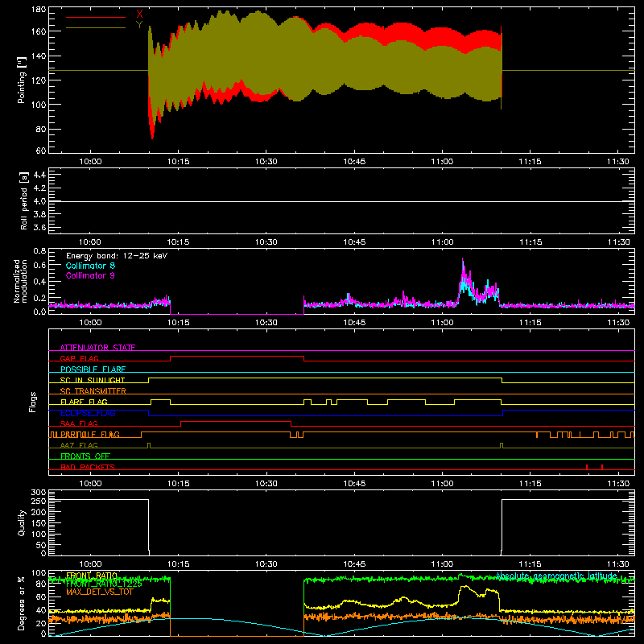Click the cyan Collimator 8 legend entry

(x=90, y=266)
